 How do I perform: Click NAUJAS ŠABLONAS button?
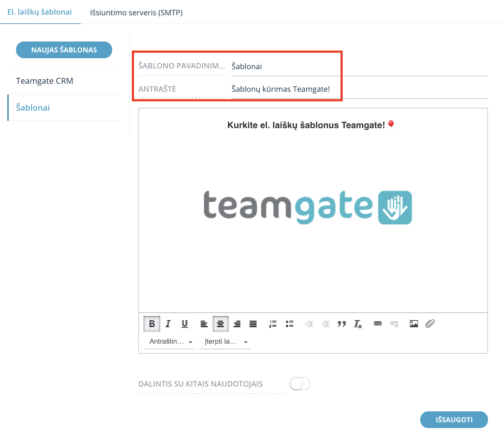pyautogui.click(x=64, y=50)
